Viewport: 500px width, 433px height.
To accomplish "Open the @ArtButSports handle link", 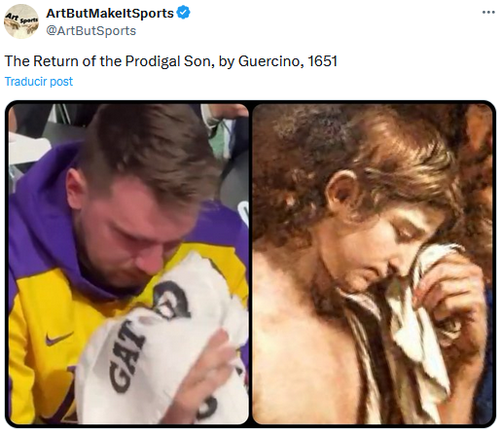I will [x=91, y=31].
